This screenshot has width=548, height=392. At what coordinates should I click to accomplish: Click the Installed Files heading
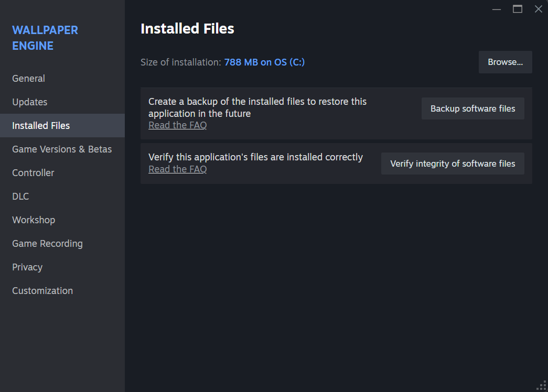pyautogui.click(x=187, y=29)
